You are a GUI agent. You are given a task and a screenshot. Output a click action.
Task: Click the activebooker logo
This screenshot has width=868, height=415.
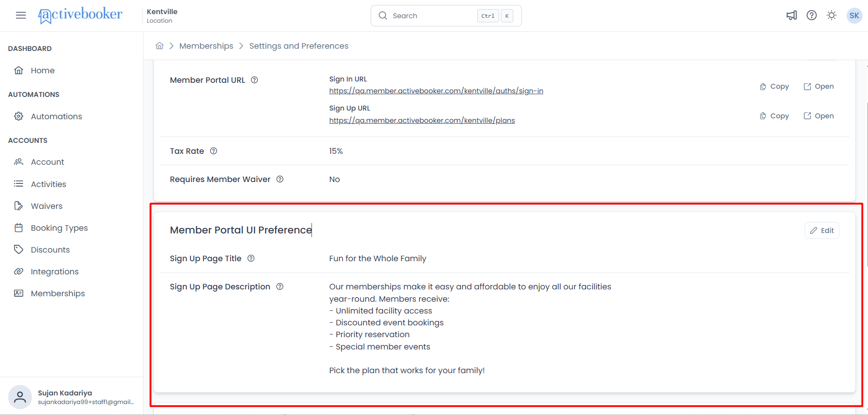pyautogui.click(x=80, y=15)
